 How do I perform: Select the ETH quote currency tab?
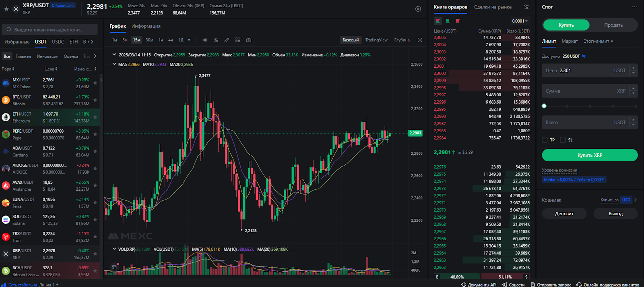[x=74, y=42]
